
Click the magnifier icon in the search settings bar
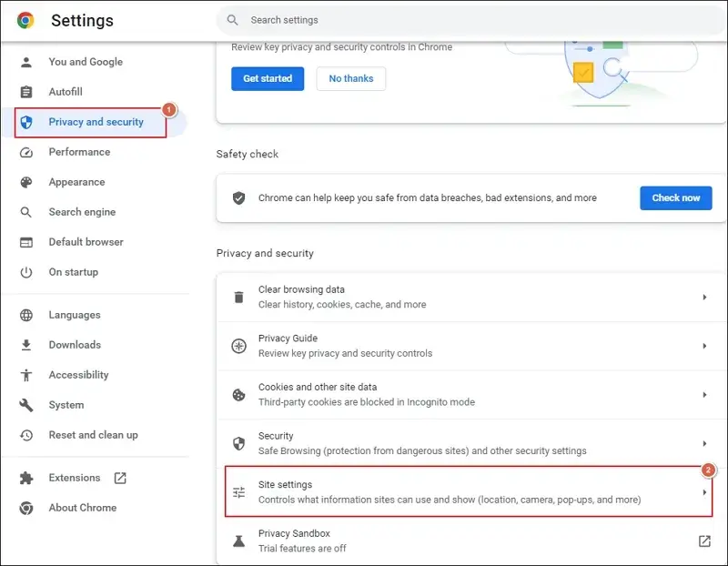pyautogui.click(x=232, y=20)
